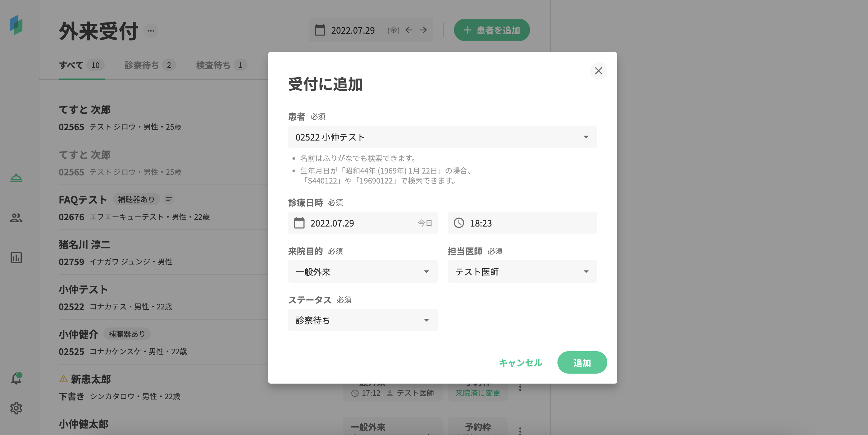Open the settings gear icon
The image size is (868, 435).
[x=16, y=408]
